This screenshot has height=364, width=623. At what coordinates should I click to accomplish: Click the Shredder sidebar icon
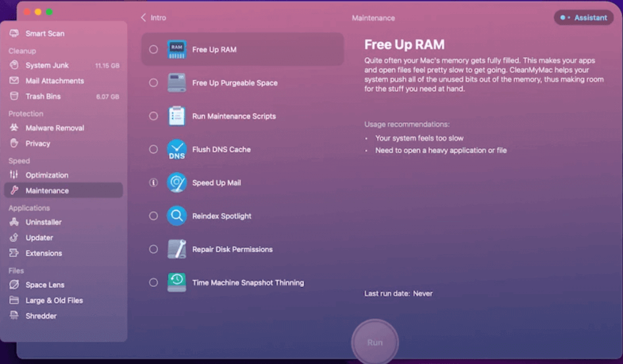tap(14, 315)
